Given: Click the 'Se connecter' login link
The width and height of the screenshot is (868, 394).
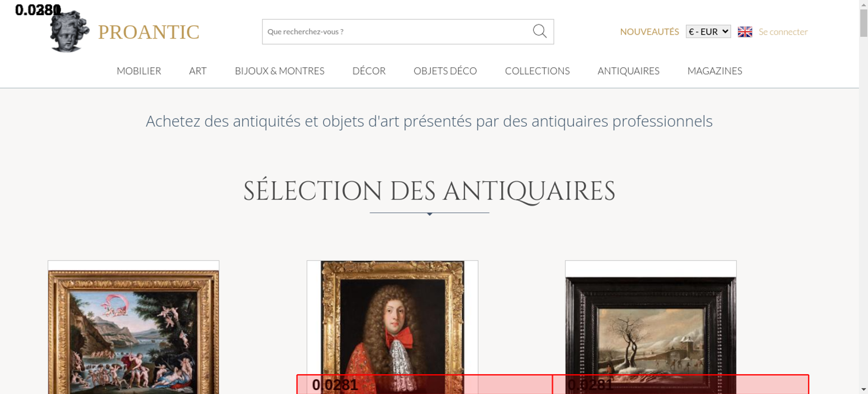Looking at the screenshot, I should (783, 32).
